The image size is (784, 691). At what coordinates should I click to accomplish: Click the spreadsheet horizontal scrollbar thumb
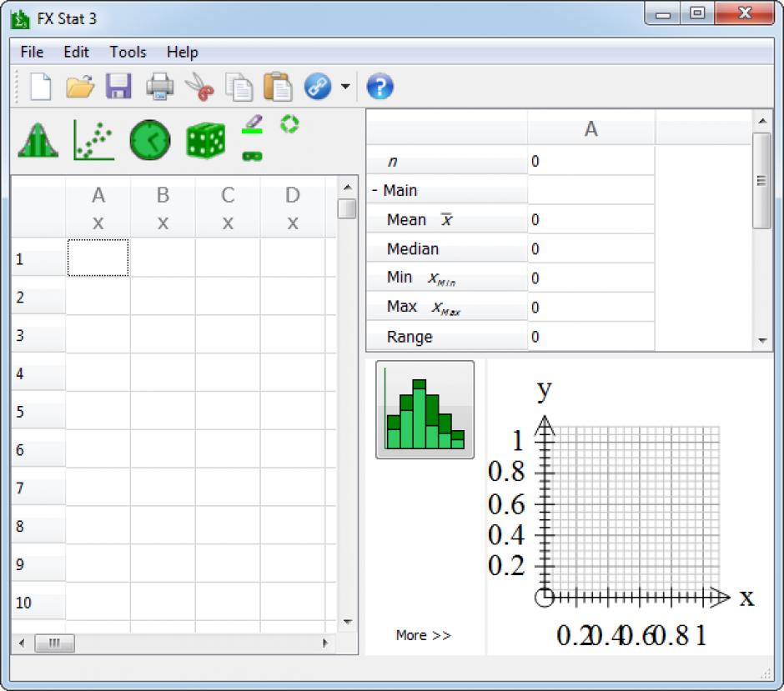[54, 643]
